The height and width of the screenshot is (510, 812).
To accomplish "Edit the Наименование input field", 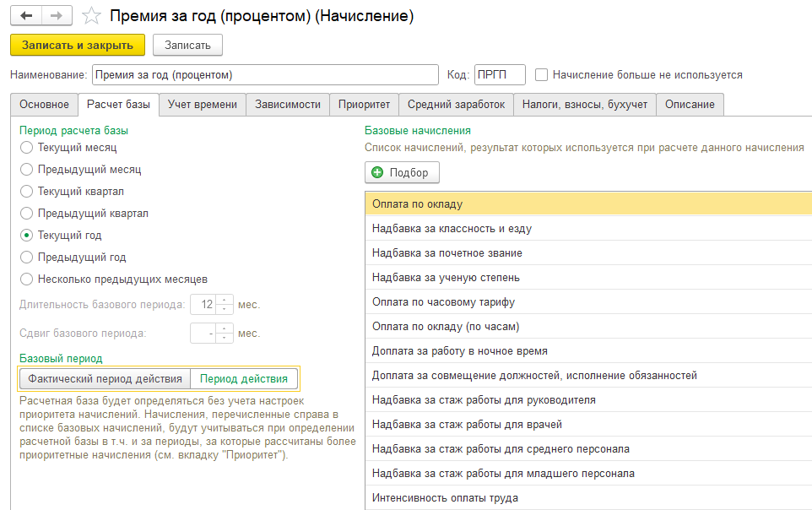I will coord(265,74).
